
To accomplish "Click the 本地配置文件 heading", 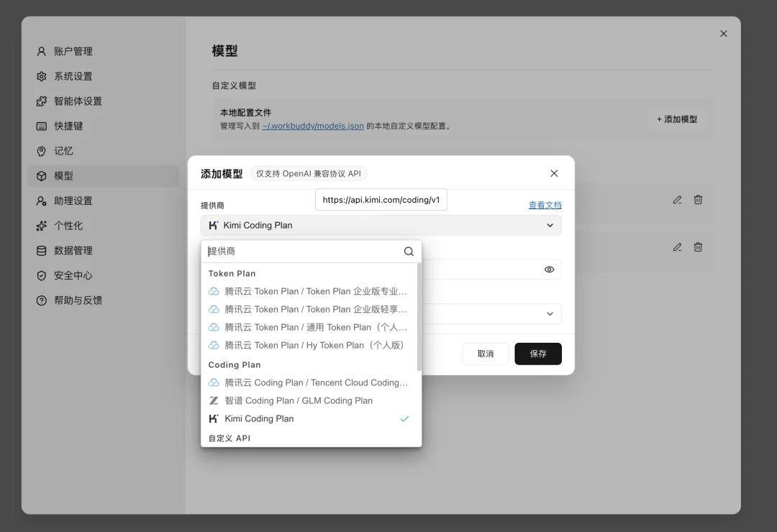I will click(245, 112).
